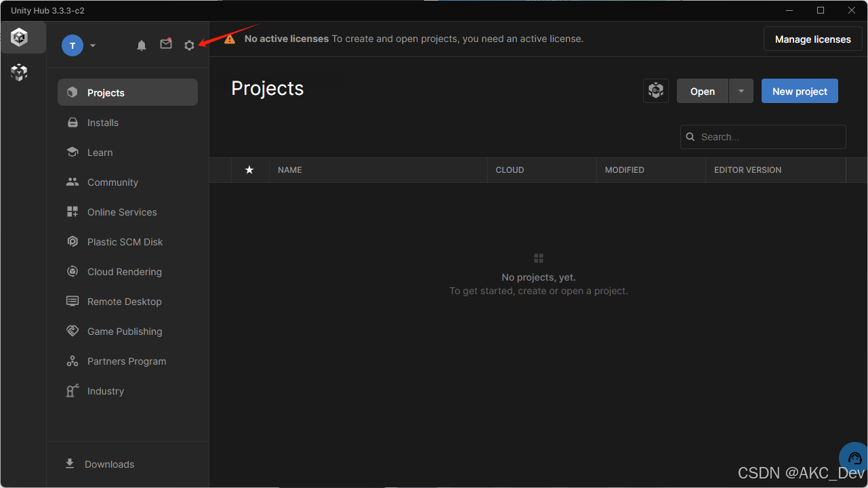Open Preferences via the gear icon
868x488 pixels.
[189, 45]
